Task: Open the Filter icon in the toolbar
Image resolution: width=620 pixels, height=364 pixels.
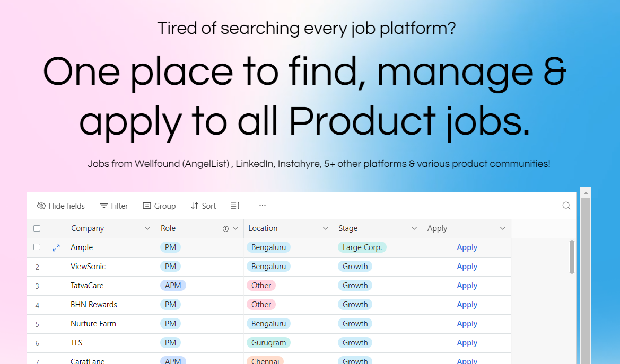Action: click(104, 206)
